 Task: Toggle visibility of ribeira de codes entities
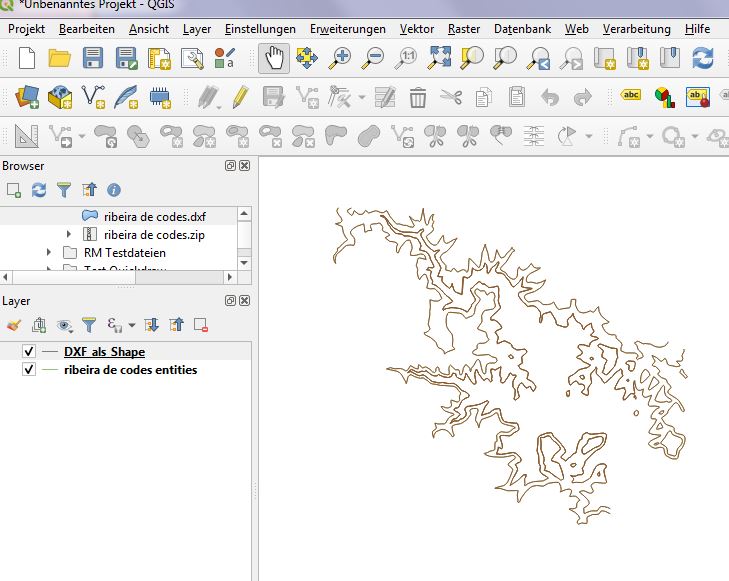(28, 370)
